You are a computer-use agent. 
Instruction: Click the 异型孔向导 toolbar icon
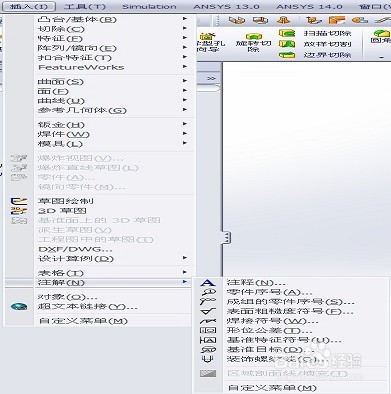208,36
